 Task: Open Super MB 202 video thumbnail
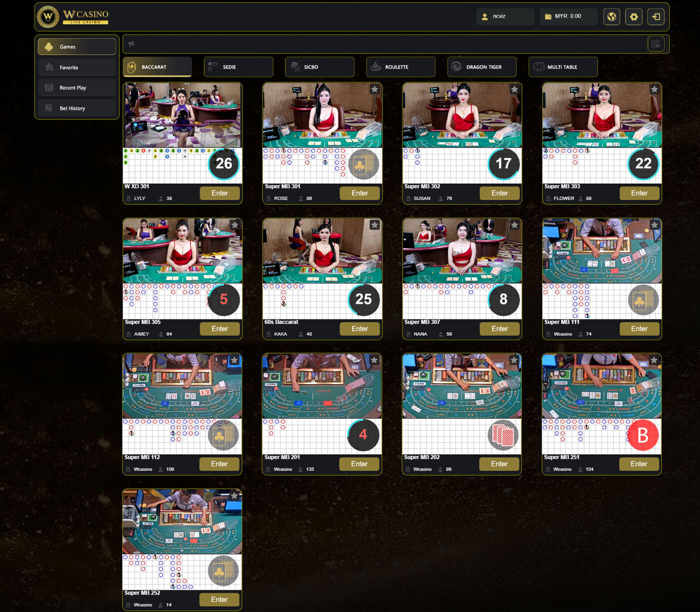point(461,386)
